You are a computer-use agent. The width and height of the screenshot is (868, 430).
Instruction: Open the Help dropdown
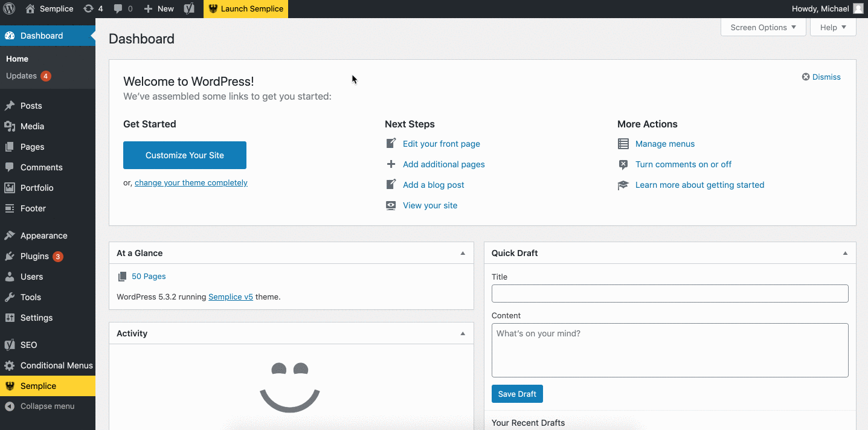832,27
